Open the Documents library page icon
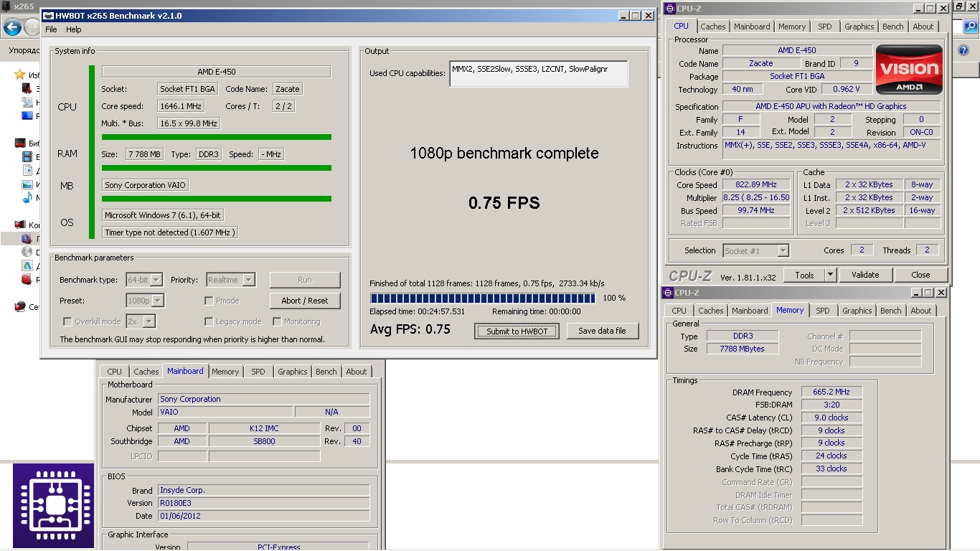Image resolution: width=980 pixels, height=551 pixels. point(27,171)
